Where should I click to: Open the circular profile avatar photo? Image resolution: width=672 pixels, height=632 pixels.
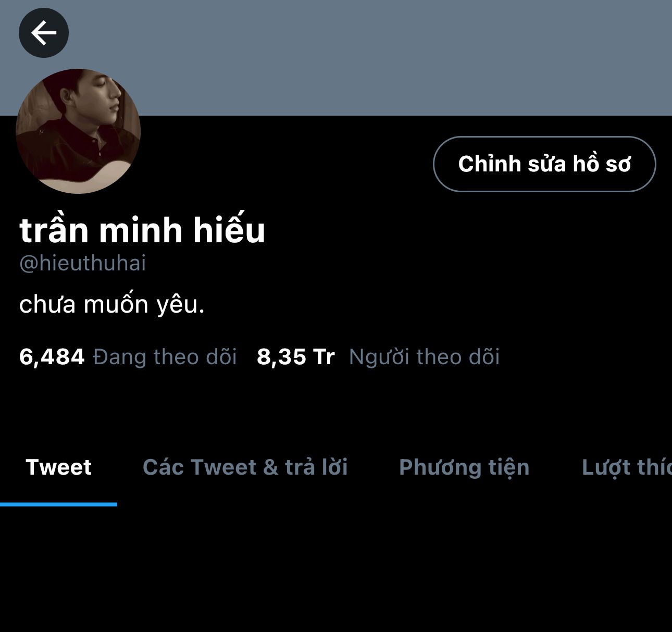tap(78, 131)
